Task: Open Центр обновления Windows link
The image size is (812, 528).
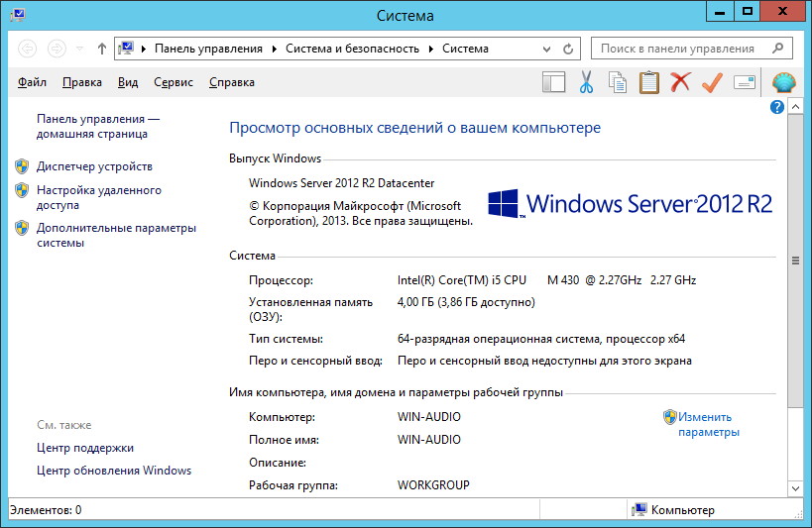Action: pyautogui.click(x=114, y=471)
